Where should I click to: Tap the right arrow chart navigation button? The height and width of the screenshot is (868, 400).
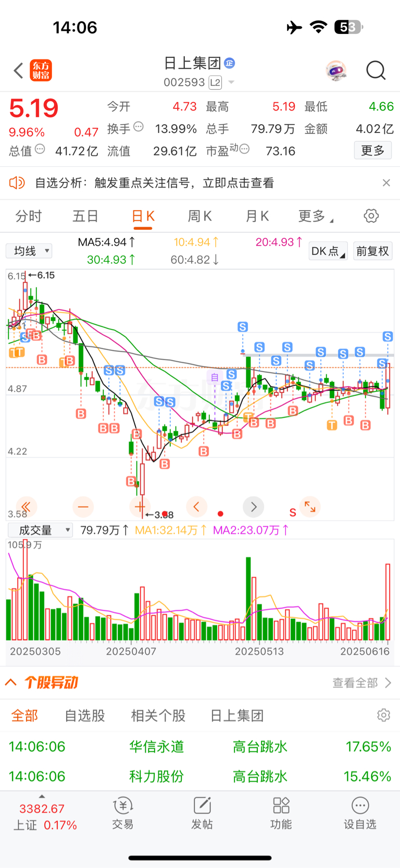(x=254, y=507)
